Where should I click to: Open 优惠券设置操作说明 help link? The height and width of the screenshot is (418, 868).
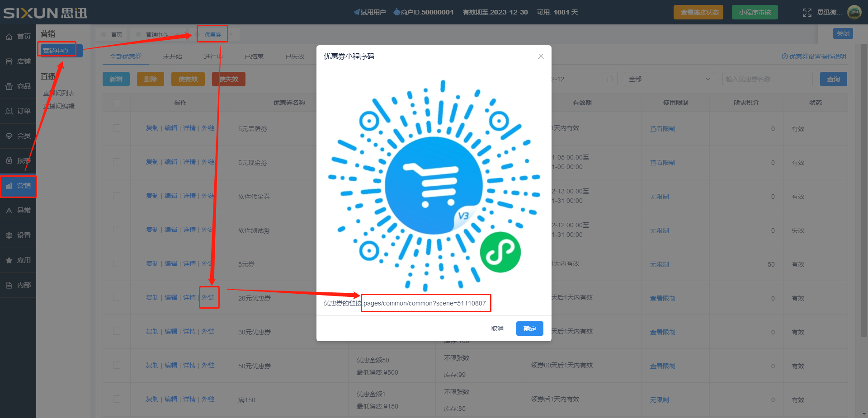818,56
